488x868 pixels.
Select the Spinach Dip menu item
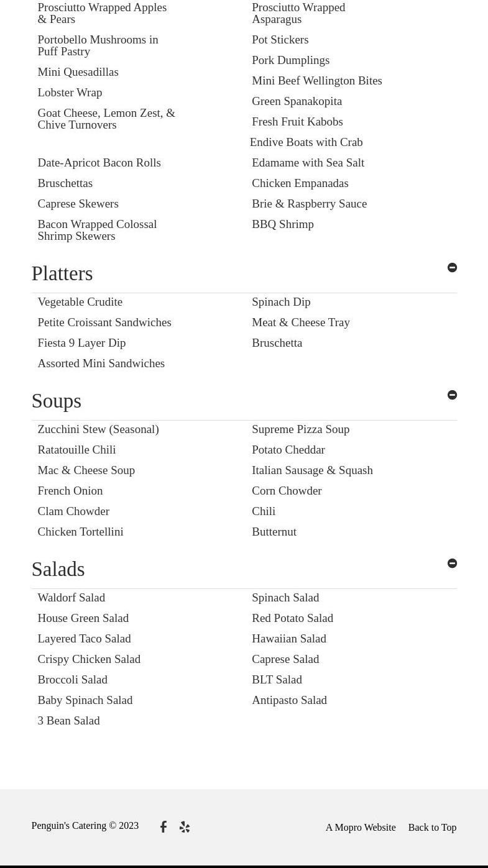(x=281, y=302)
